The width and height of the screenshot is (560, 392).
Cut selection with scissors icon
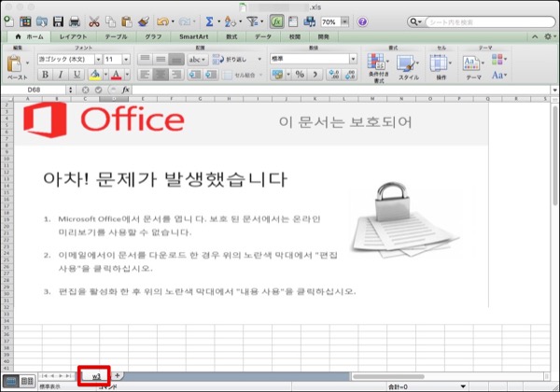94,21
